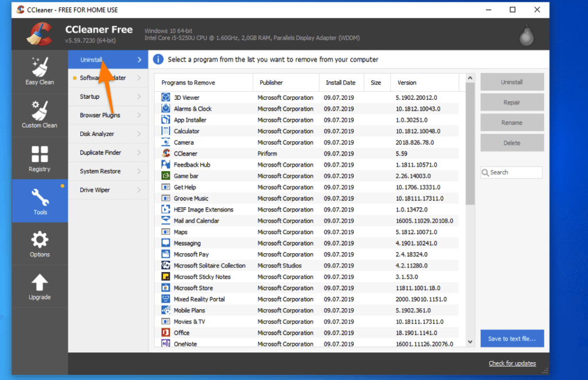Click the blue info icon
Screen dimensions: 588x380
(x=158, y=59)
